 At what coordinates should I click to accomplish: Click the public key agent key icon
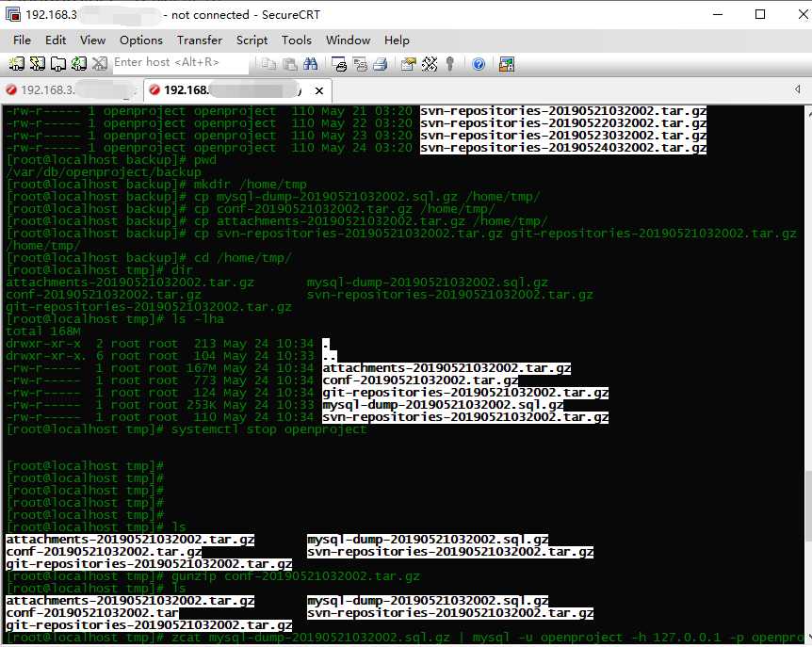coord(450,64)
